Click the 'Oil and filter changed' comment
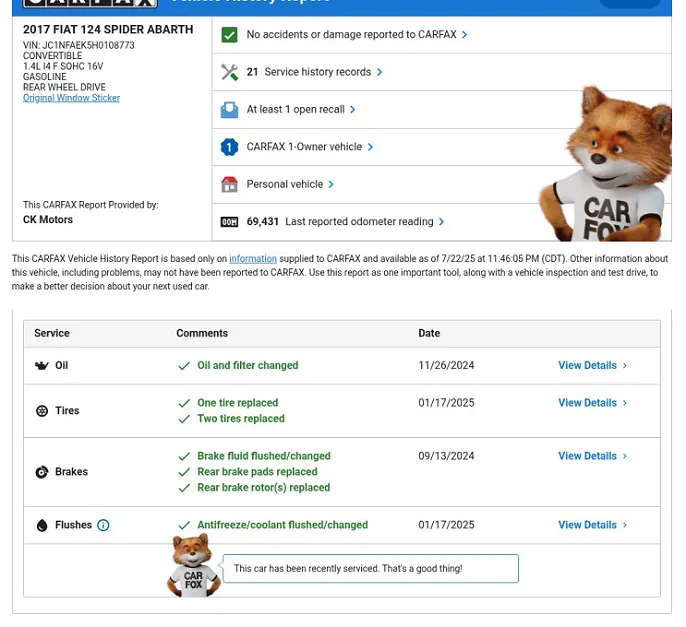This screenshot has height=627, width=686. point(248,365)
